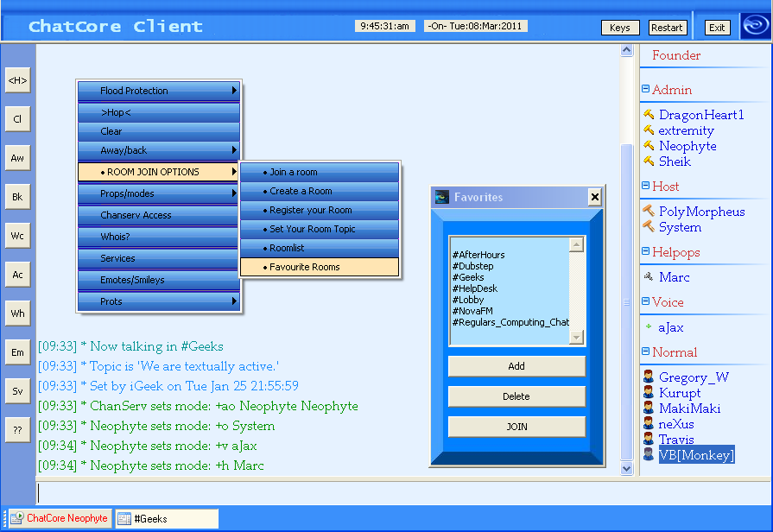Image resolution: width=773 pixels, height=532 pixels.
Task: Click the voice plus icon beside aJax
Action: (x=649, y=326)
